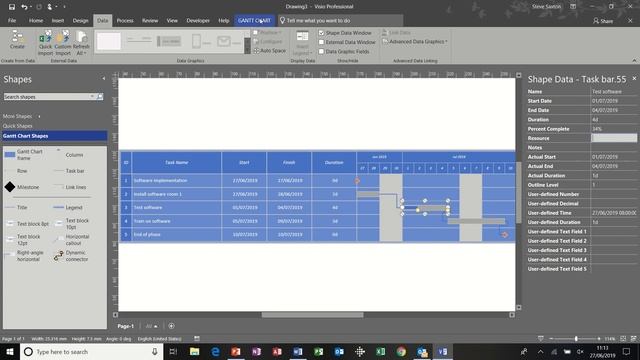Select the Text block 10pt shape
640x360 pixels.
click(71, 223)
